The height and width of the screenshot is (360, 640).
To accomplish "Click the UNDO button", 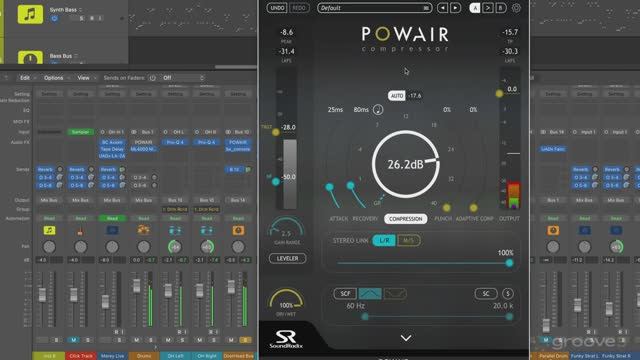I will coord(277,8).
